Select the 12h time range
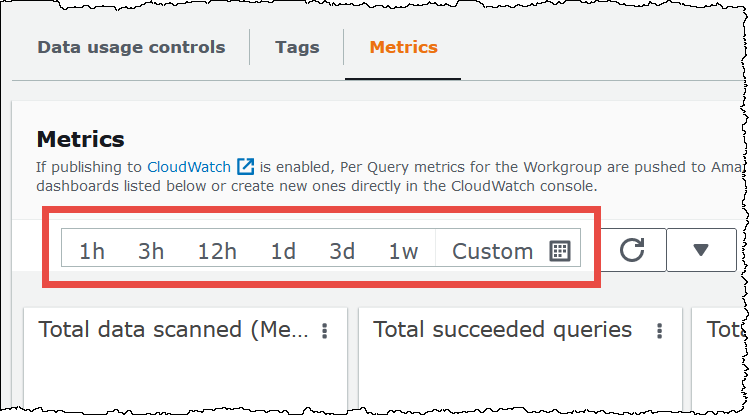The width and height of the screenshot is (749, 415). (217, 251)
